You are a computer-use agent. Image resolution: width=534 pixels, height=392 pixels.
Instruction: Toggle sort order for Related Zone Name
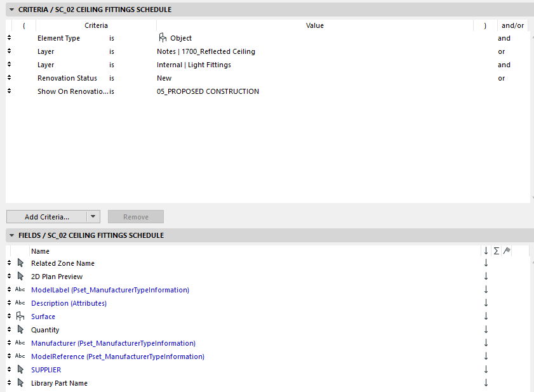click(x=486, y=263)
